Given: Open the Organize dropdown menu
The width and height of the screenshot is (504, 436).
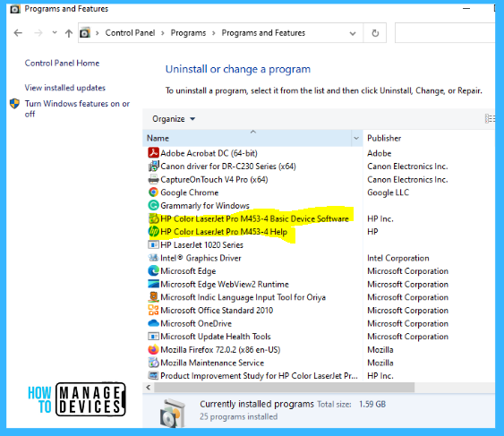Looking at the screenshot, I should click(174, 119).
